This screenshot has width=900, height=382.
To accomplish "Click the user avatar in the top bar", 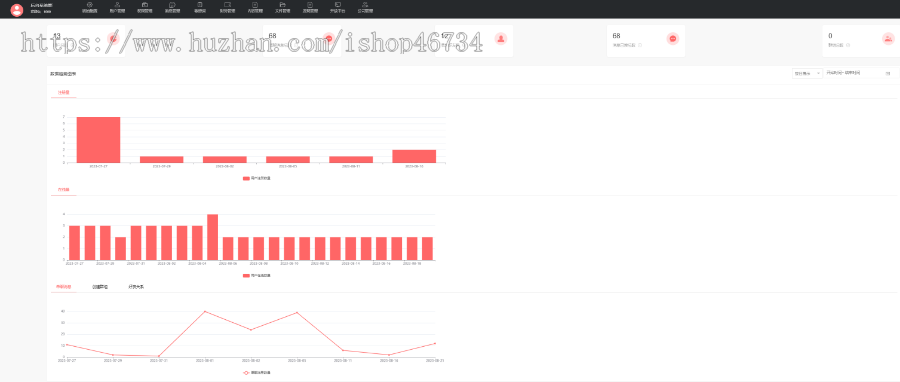I will [17, 9].
